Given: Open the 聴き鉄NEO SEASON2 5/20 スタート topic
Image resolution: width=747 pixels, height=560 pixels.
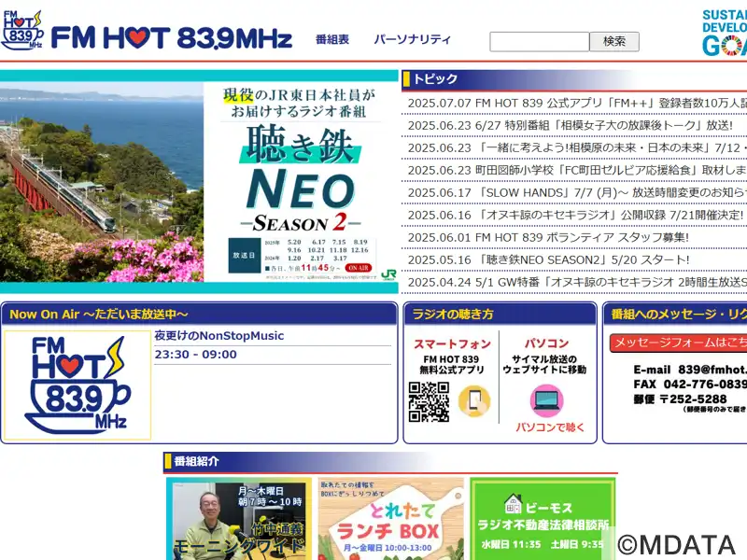Looking at the screenshot, I should tap(549, 259).
